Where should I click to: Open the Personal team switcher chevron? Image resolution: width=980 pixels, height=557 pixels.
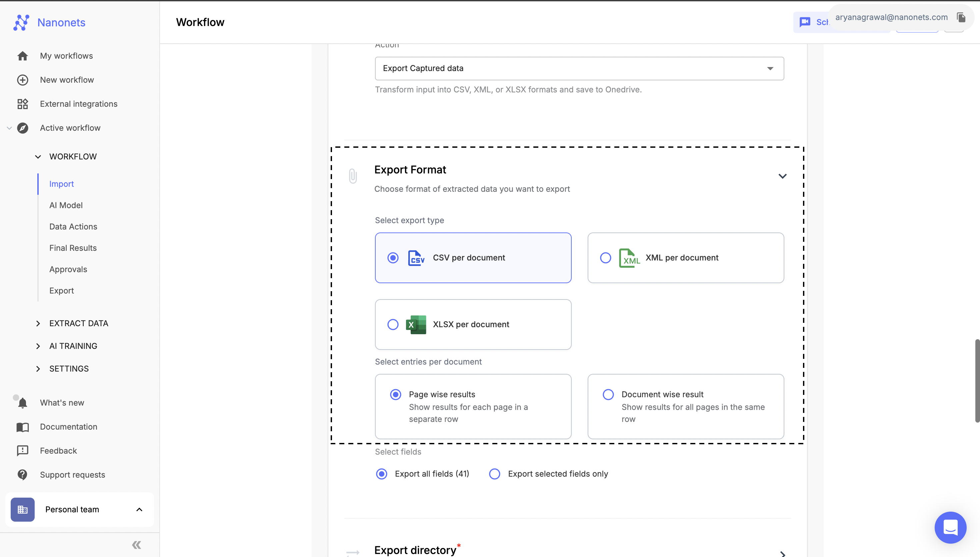coord(139,510)
